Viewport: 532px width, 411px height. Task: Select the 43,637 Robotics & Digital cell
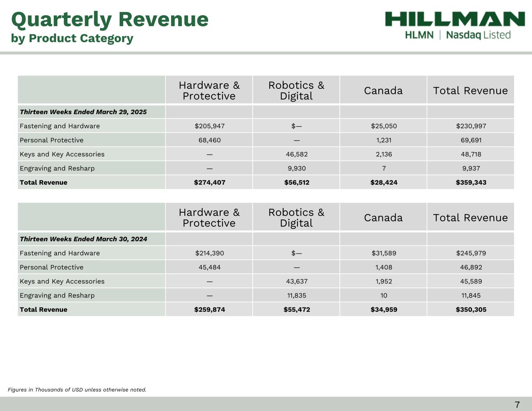297,281
